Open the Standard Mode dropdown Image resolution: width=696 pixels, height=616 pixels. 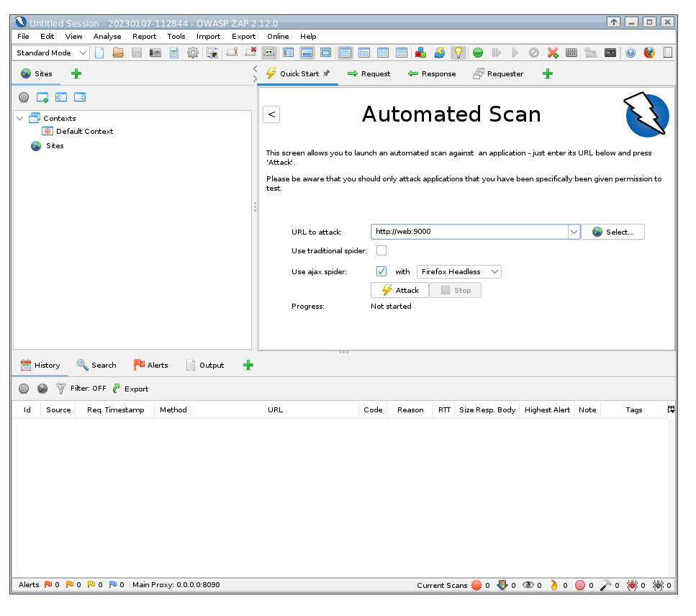pyautogui.click(x=50, y=53)
